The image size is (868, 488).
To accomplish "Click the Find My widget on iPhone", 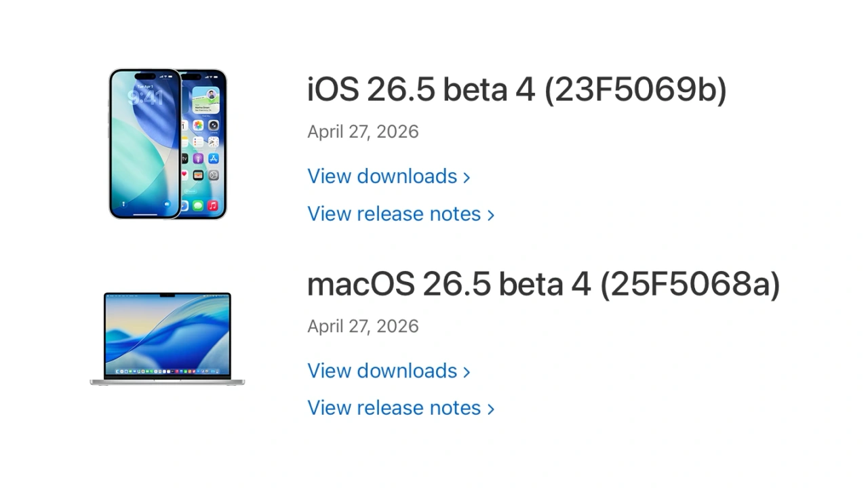I will 205,102.
